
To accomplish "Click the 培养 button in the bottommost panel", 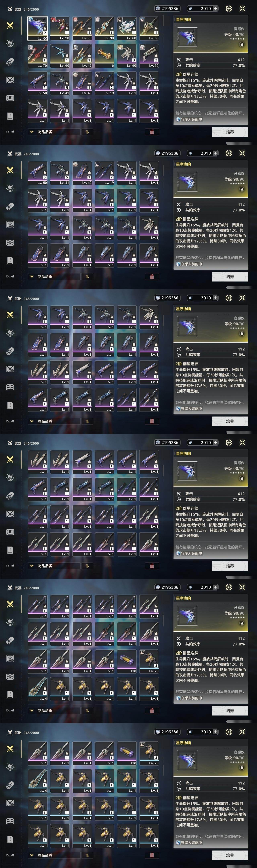I will tap(230, 855).
